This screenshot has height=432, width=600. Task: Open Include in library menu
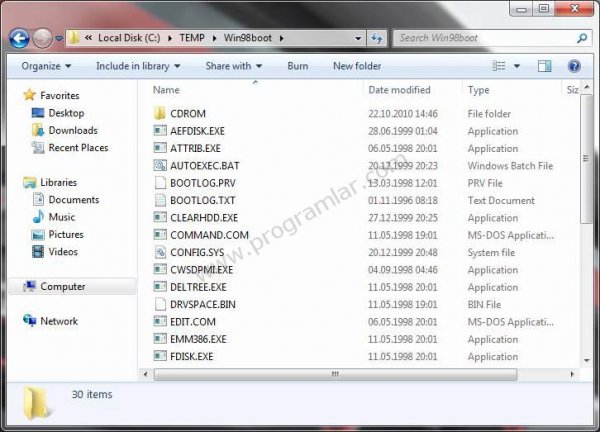[x=138, y=66]
